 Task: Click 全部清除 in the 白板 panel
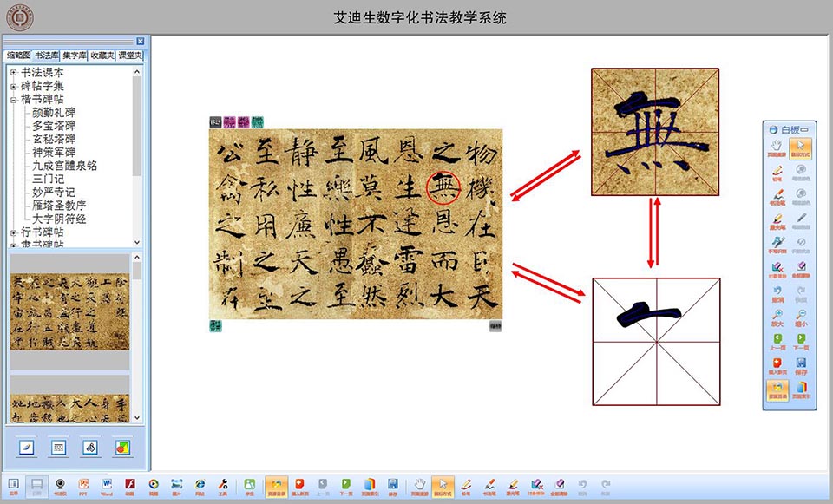(x=801, y=269)
